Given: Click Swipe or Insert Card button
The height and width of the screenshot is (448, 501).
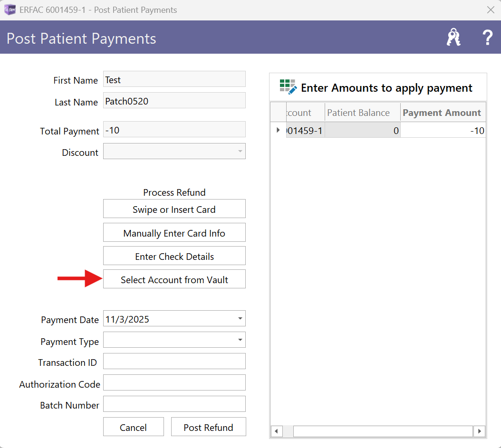Looking at the screenshot, I should (x=174, y=209).
